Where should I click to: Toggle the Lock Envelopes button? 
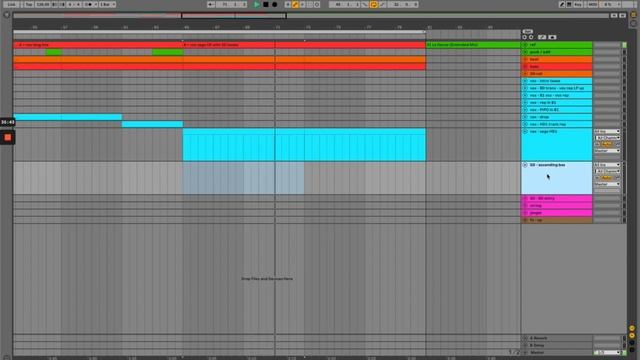(552, 37)
